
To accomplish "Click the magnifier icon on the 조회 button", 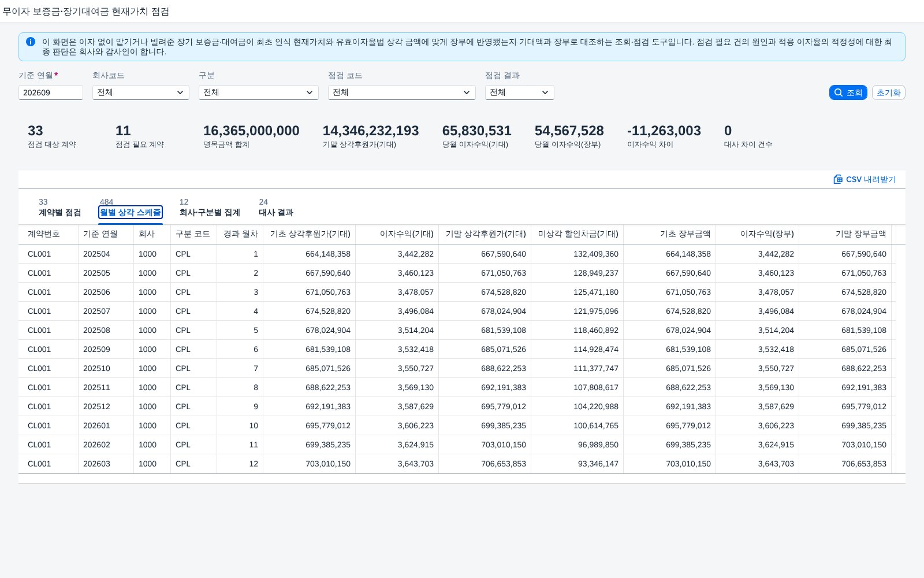I will [839, 92].
